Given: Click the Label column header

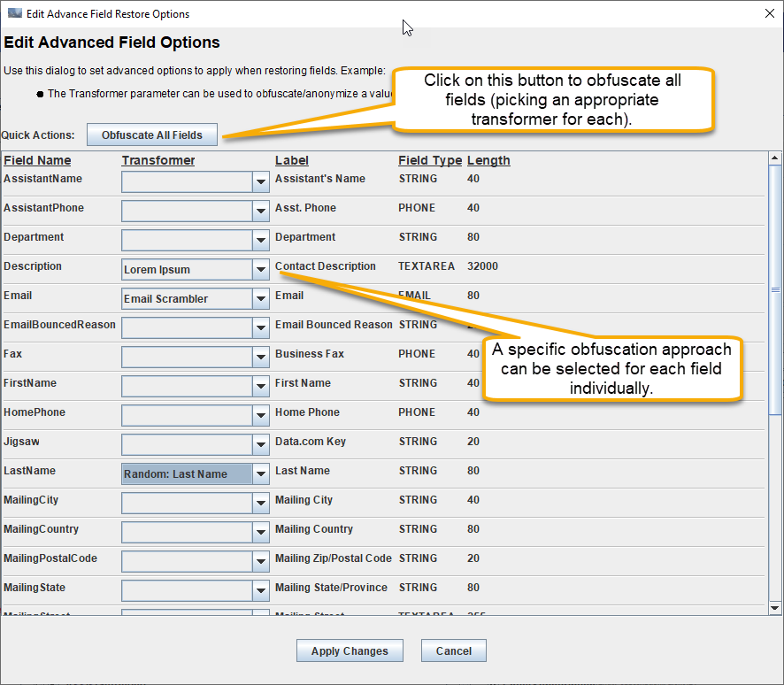Looking at the screenshot, I should tap(292, 160).
